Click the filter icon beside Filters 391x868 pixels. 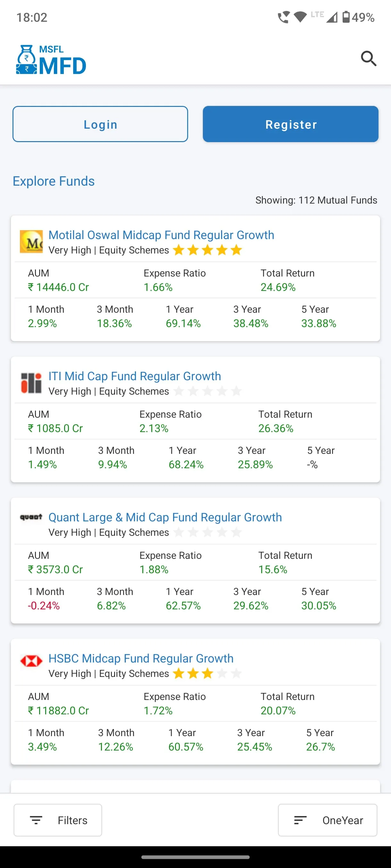click(x=36, y=820)
